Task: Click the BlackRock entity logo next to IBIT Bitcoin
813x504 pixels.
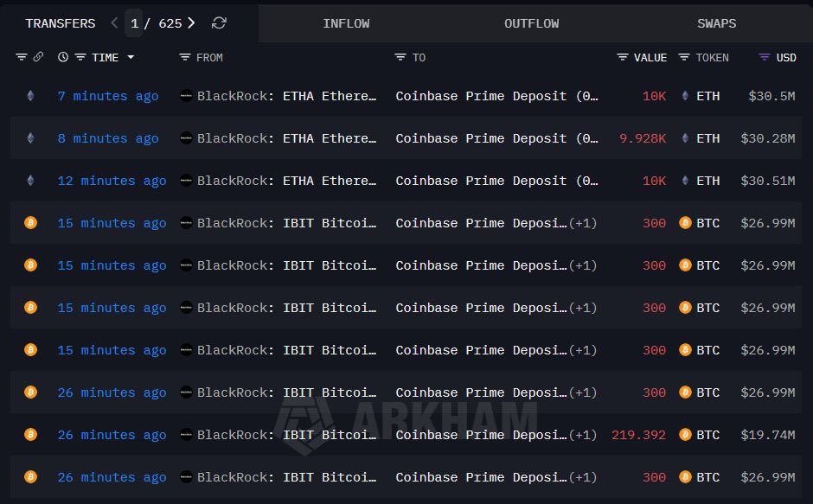Action: [186, 223]
